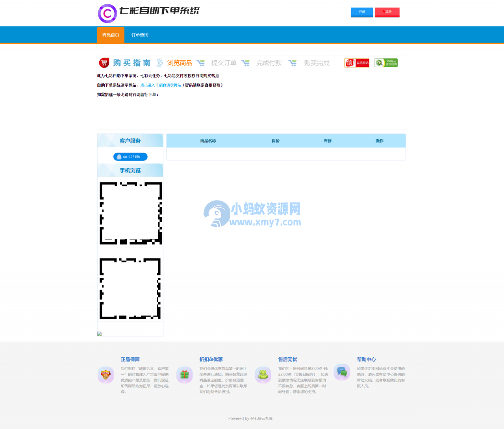Click the 操作 column header

380,141
